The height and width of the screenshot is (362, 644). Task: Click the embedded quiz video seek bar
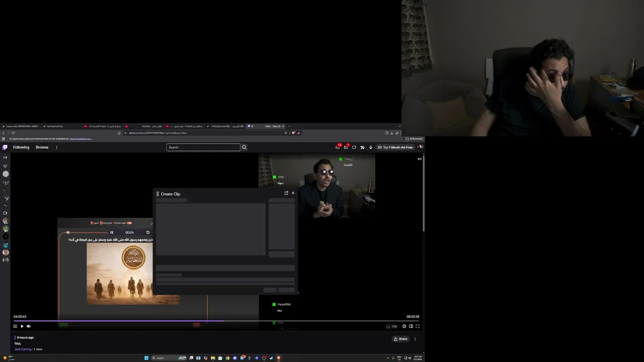(88, 232)
